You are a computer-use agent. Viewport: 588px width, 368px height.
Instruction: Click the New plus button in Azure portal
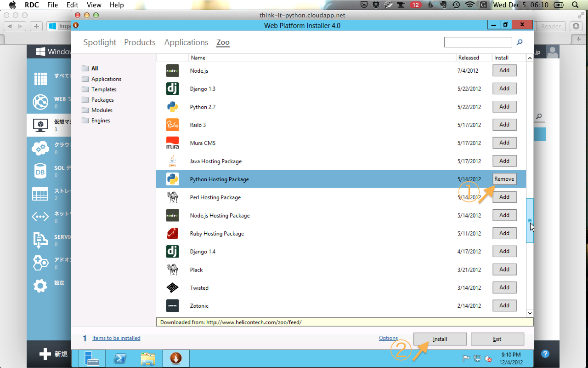click(x=53, y=354)
